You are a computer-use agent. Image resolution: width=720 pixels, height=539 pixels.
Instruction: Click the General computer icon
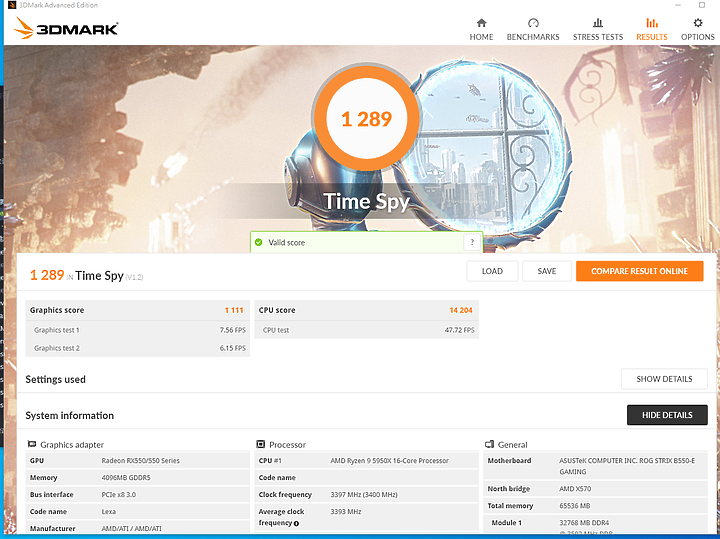(x=489, y=444)
